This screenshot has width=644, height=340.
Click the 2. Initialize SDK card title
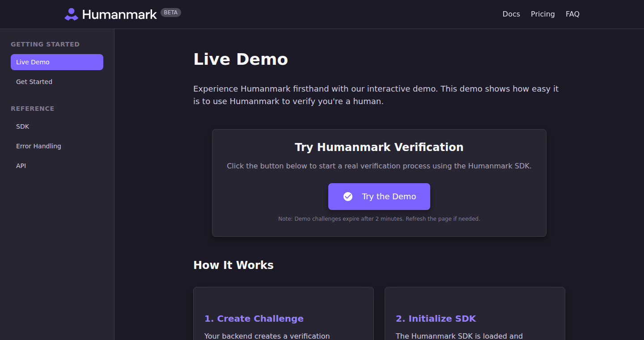436,319
